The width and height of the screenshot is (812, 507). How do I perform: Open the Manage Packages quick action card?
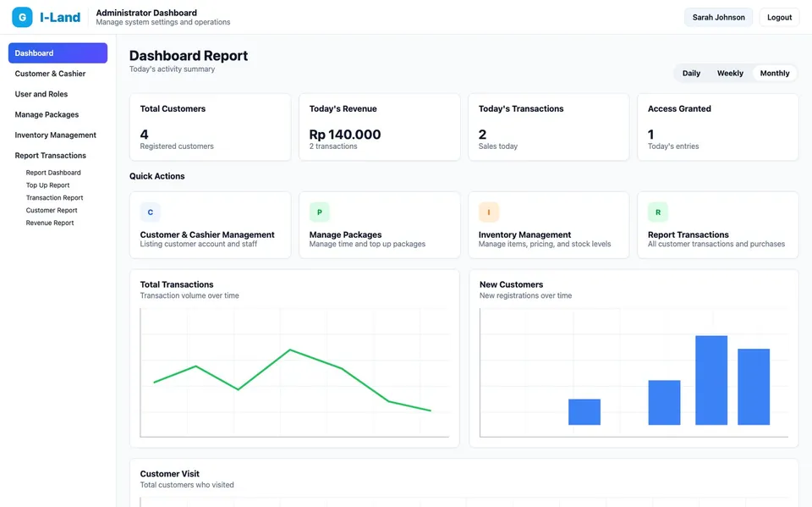380,225
